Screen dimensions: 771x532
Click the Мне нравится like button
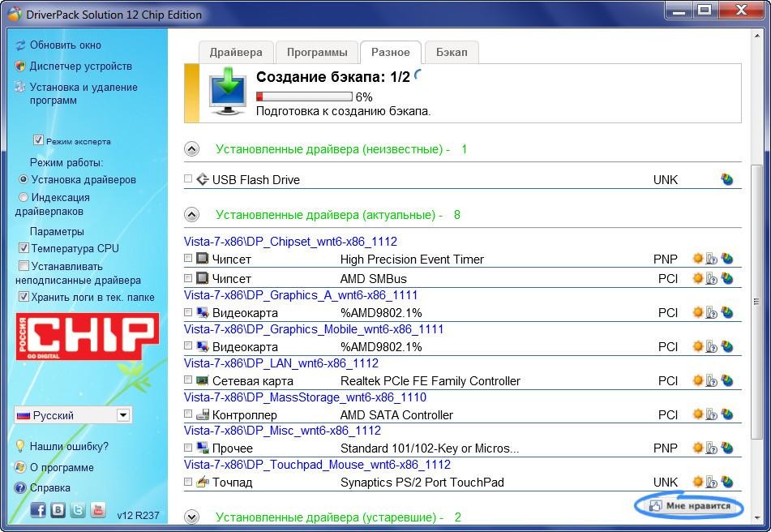tap(689, 506)
